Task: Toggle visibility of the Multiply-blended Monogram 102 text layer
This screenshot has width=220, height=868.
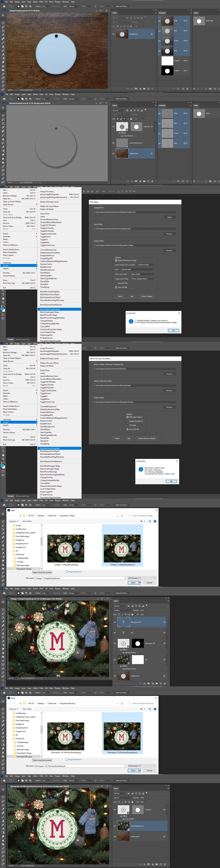Action: 115,622
